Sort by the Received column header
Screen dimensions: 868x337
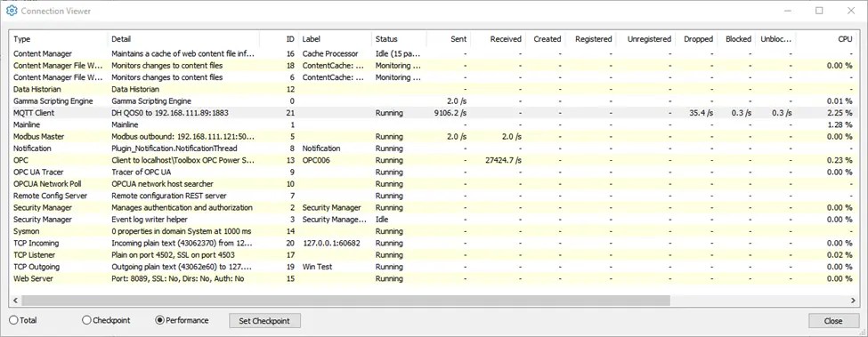498,38
